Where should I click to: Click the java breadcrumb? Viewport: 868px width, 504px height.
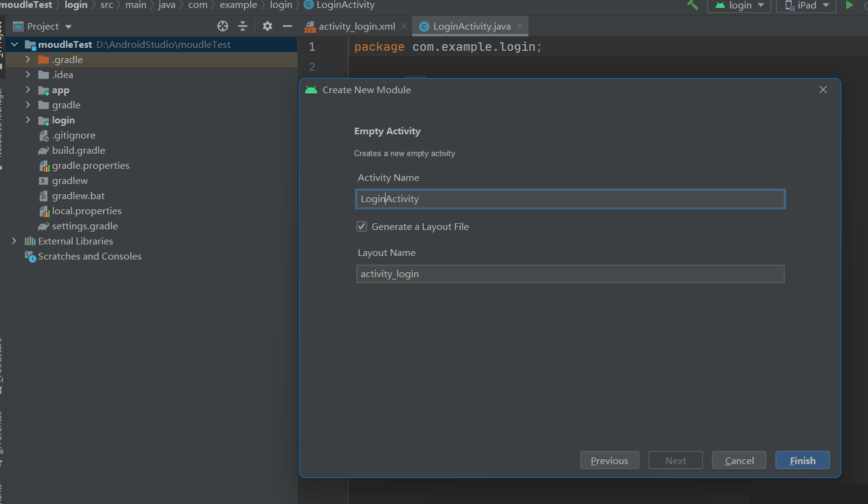167,5
